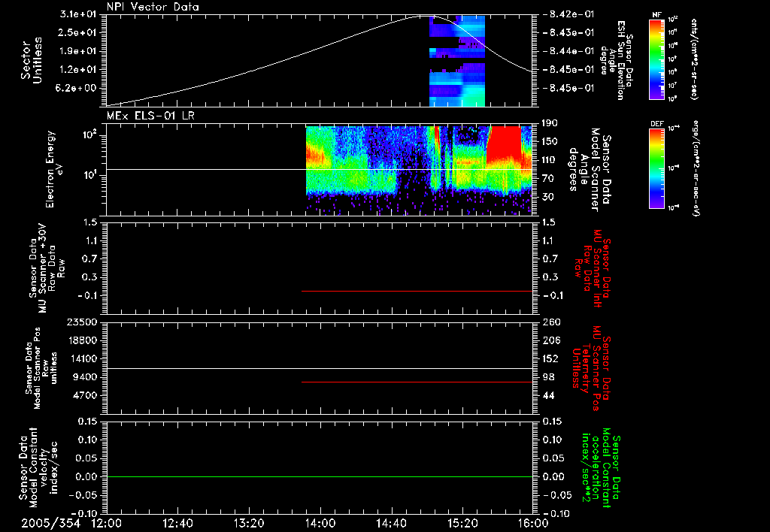770x532 pixels.
Task: Select the "Model Scanner Angle degrees" axis title
Action: point(590,169)
